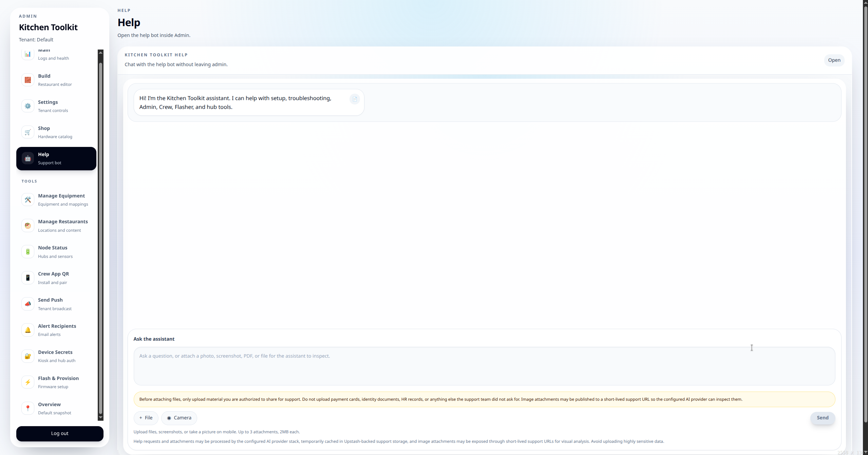Open Alert Recipients email alerts

tap(56, 330)
